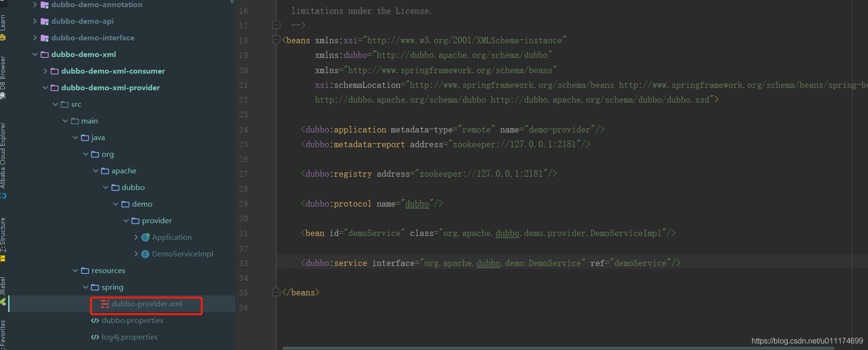Screen dimensions: 868x350
Task: Click the dubbo:service interface line
Action: click(491, 263)
